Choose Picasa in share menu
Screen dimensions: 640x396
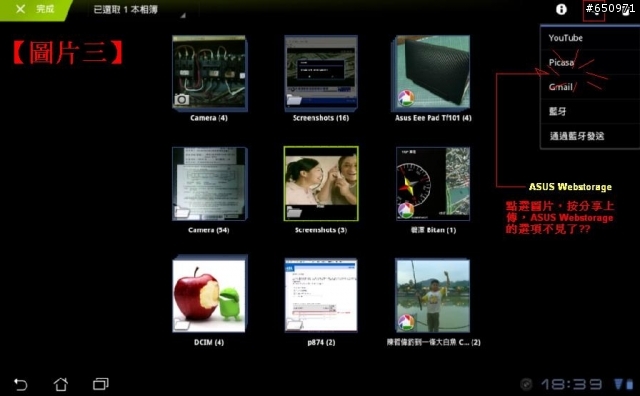[x=590, y=62]
